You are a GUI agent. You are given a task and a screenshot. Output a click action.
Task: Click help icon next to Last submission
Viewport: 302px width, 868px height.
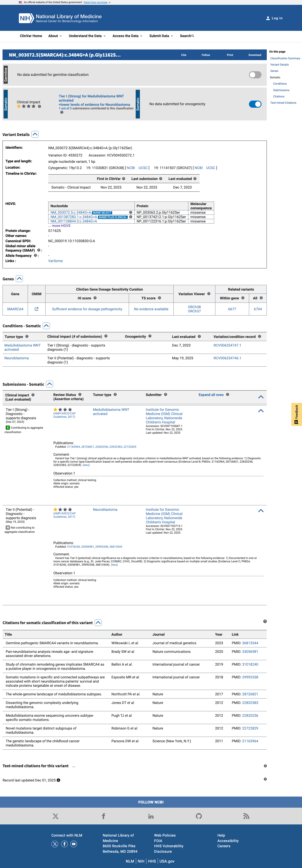coord(161,179)
